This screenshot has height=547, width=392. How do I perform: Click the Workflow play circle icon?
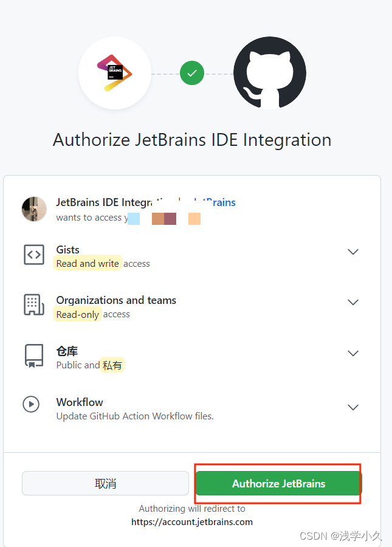[31, 404]
